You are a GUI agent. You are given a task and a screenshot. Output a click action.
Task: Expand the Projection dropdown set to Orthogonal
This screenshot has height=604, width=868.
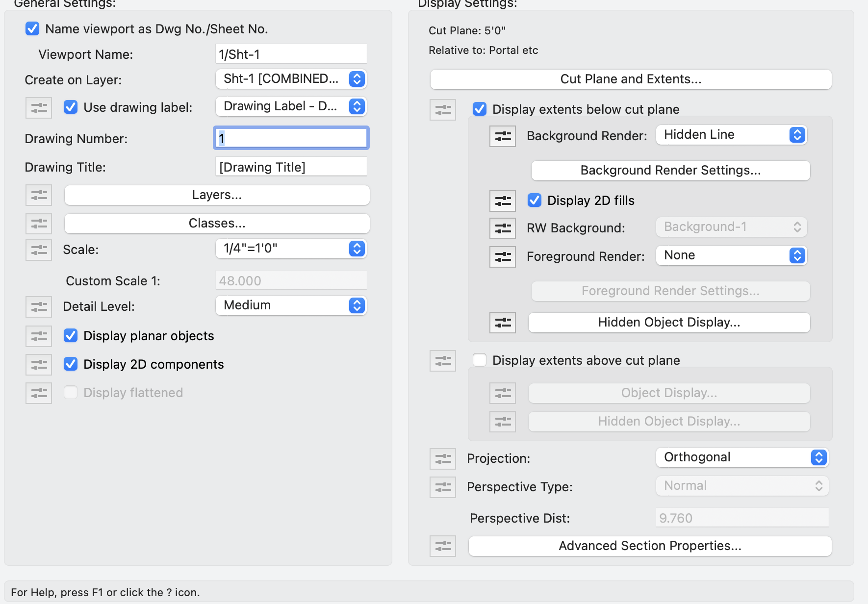click(742, 457)
